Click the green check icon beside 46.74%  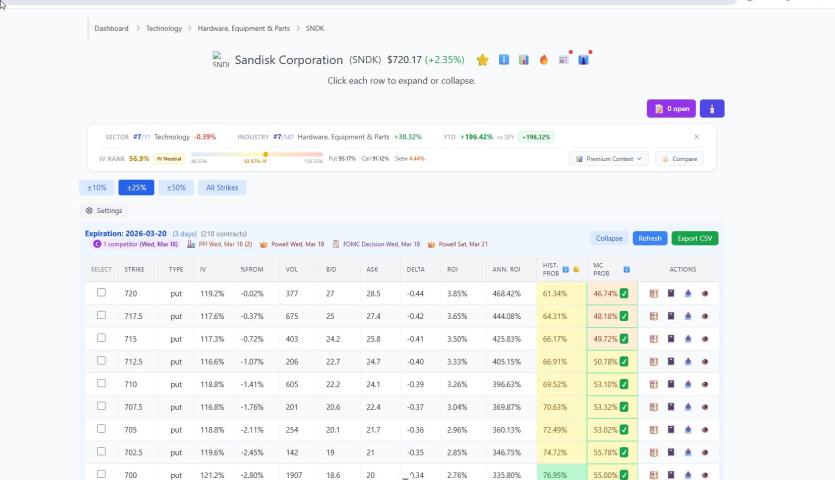(624, 294)
